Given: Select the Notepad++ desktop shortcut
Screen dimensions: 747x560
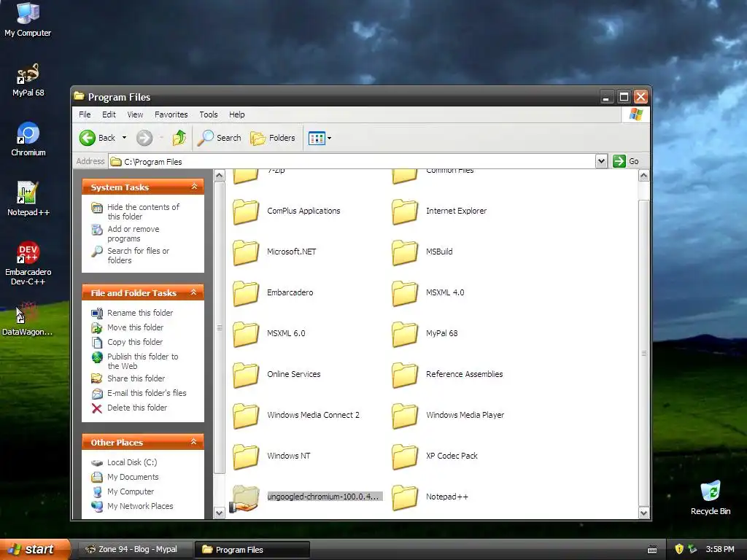Looking at the screenshot, I should click(x=28, y=198).
